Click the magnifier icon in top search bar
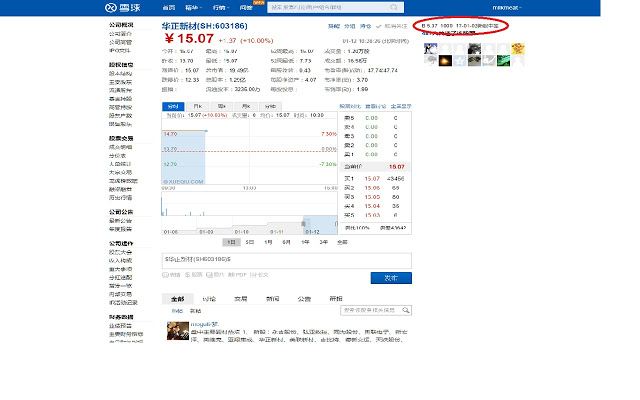Screen dimensions: 640x400 coord(394,7)
